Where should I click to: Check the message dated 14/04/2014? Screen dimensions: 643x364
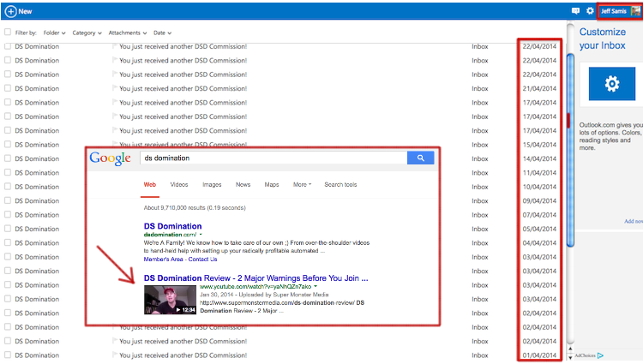click(8, 158)
